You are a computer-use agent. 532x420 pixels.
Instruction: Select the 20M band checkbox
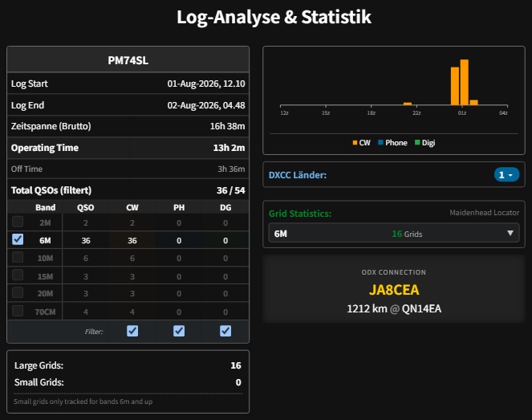click(x=18, y=292)
